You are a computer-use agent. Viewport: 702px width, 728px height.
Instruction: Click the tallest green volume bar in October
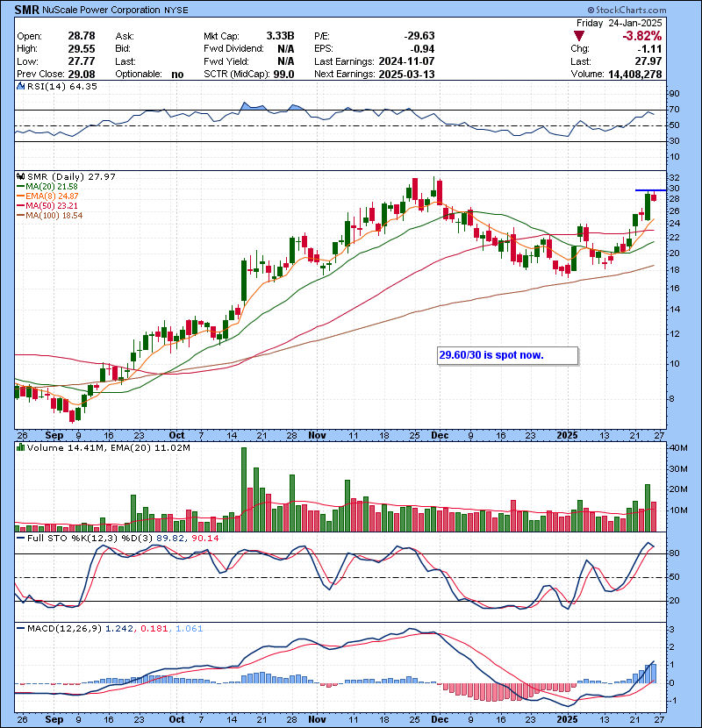243,489
